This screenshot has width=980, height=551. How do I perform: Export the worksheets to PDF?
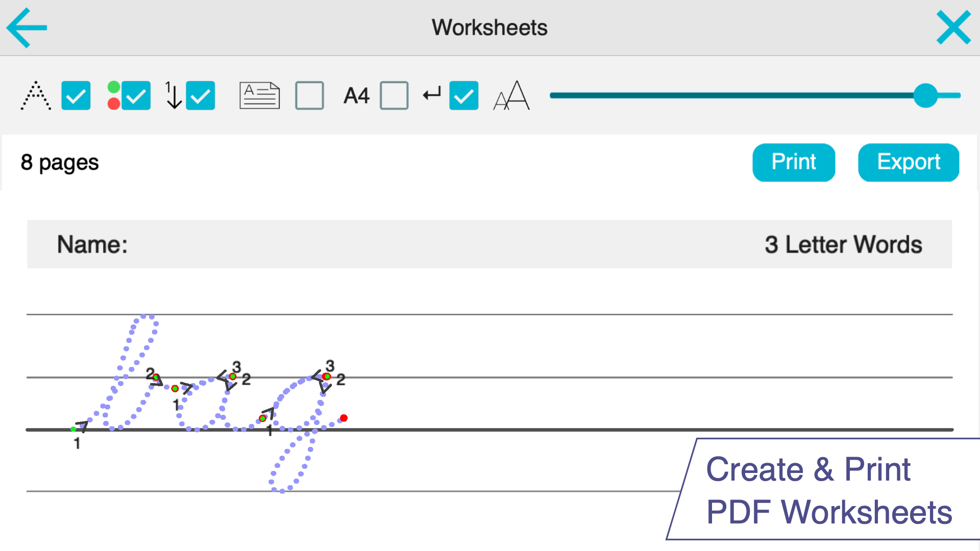click(909, 162)
